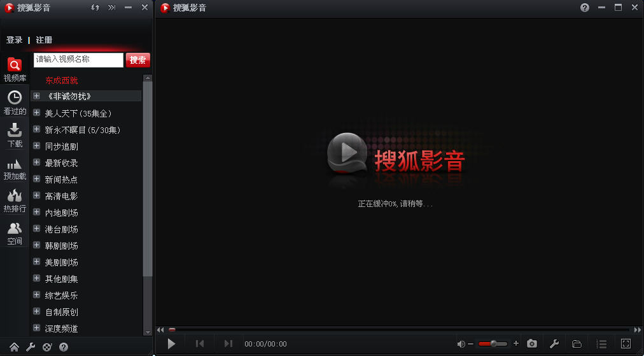
Task: Open the 空间 user space icon
Action: (x=15, y=233)
